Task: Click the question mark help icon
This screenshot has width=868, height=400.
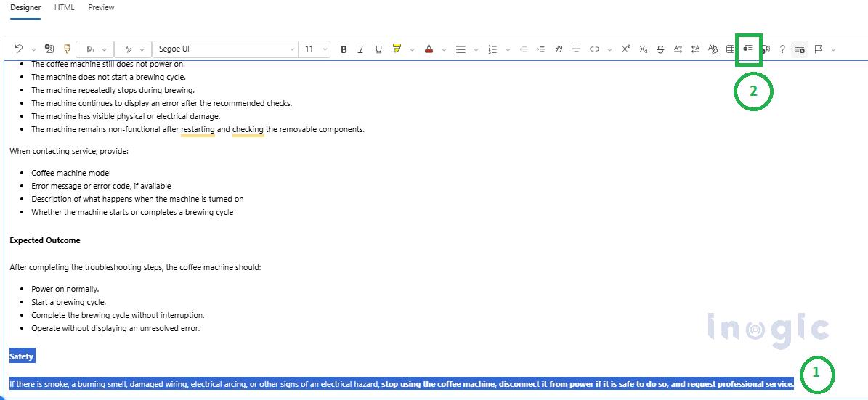Action: point(782,49)
